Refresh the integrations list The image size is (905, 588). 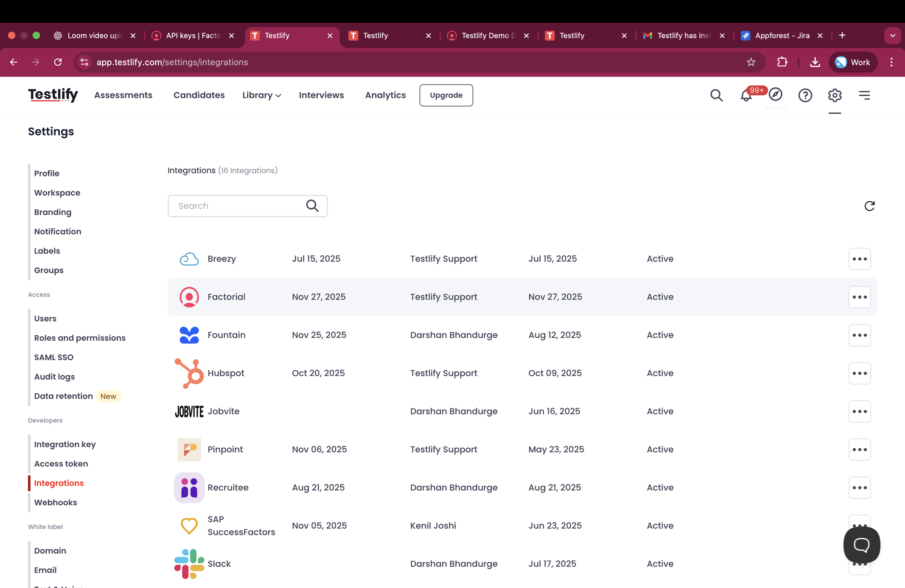869,206
